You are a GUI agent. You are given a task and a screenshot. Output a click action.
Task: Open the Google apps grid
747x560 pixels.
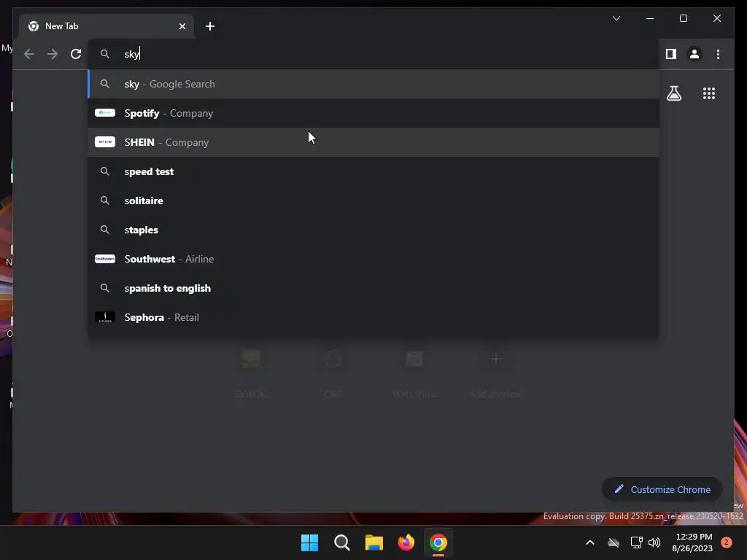coord(709,93)
